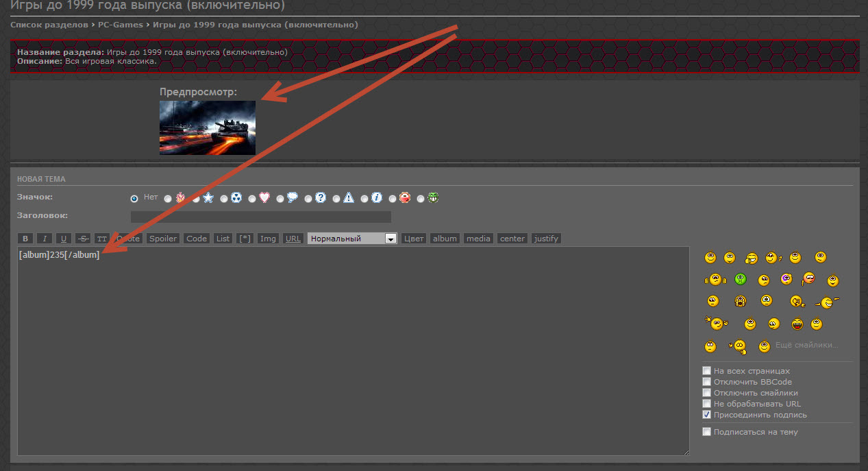Click the 'Заголовок' title input field
The height and width of the screenshot is (471, 868).
tap(260, 217)
